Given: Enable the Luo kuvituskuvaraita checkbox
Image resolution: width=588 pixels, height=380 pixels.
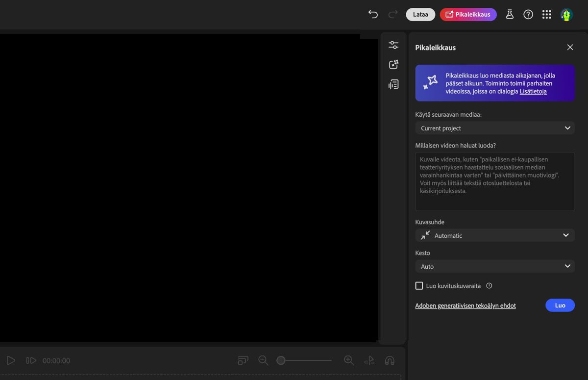Looking at the screenshot, I should click(419, 285).
